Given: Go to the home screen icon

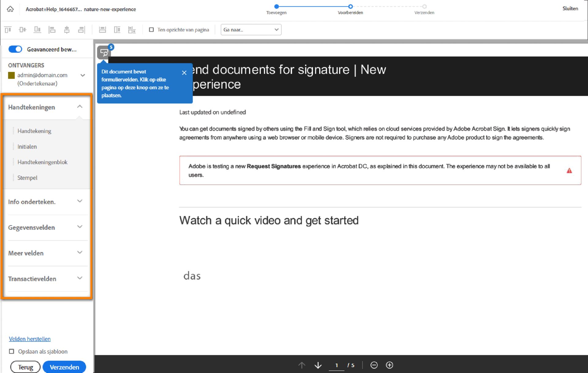Looking at the screenshot, I should (x=10, y=9).
